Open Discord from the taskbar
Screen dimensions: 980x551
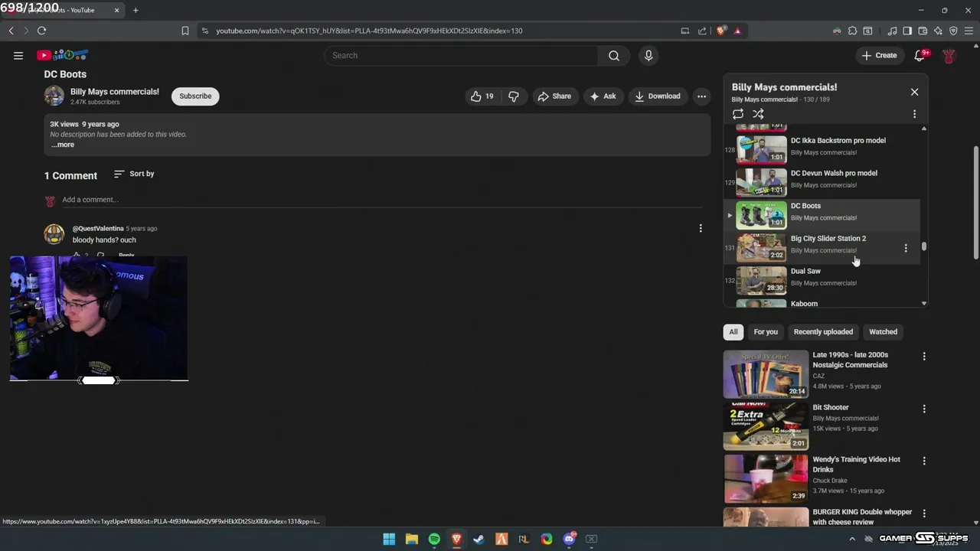[x=569, y=539]
